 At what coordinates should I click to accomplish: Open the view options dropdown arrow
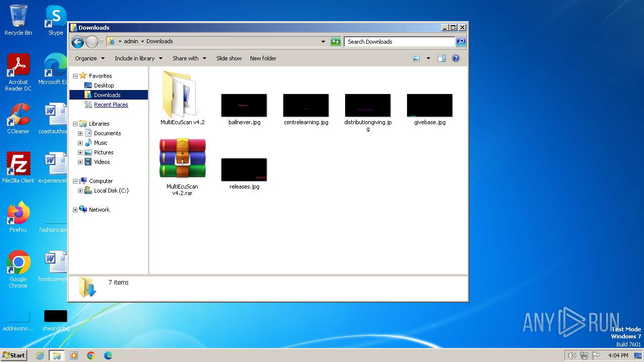[428, 58]
